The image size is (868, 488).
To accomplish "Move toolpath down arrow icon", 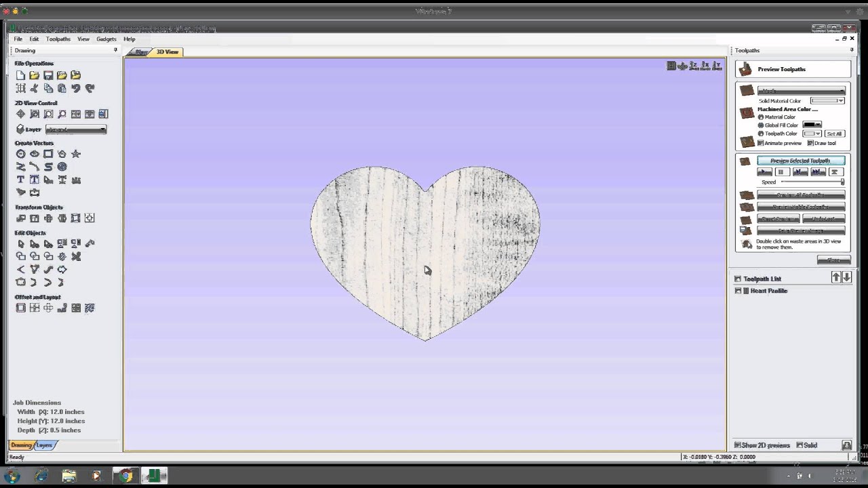I will [x=846, y=277].
